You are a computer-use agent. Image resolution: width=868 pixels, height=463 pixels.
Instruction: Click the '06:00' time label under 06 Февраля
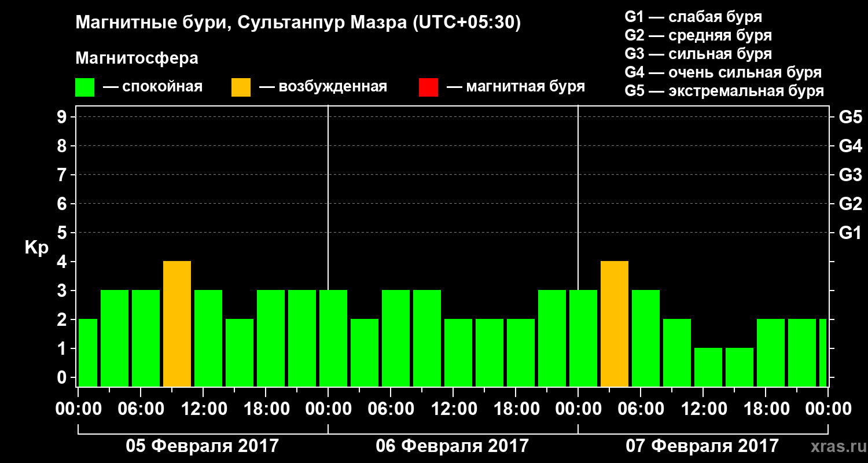click(391, 409)
